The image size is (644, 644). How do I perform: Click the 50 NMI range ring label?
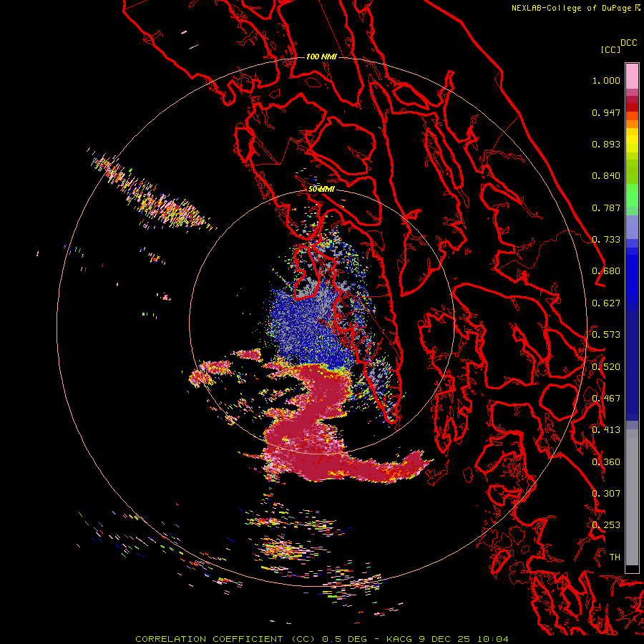pyautogui.click(x=321, y=189)
